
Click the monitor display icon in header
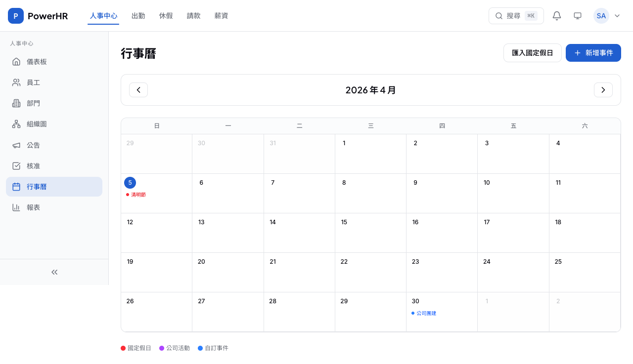(x=577, y=16)
